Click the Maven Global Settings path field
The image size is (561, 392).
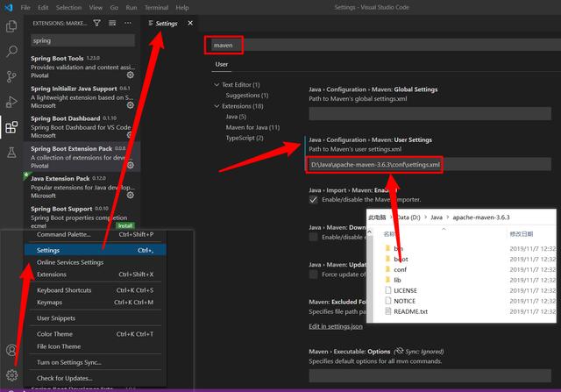(x=430, y=114)
